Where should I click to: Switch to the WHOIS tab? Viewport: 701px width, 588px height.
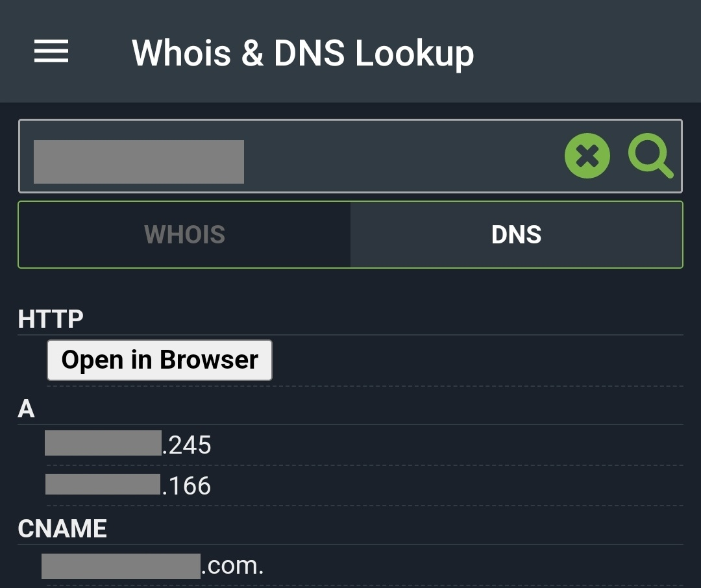click(184, 234)
